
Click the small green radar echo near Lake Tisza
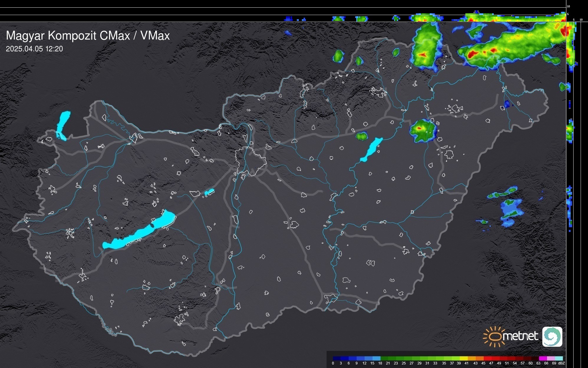[361, 136]
